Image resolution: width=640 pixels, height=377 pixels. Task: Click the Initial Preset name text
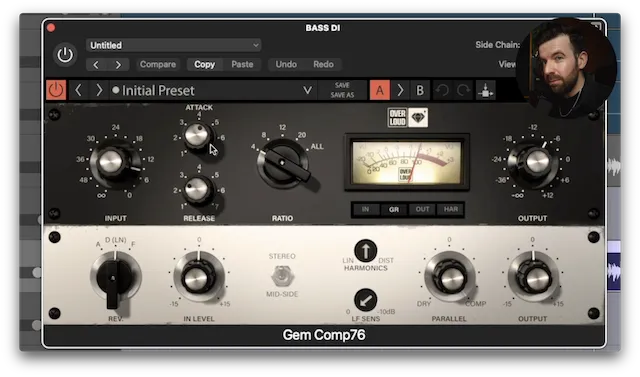158,91
